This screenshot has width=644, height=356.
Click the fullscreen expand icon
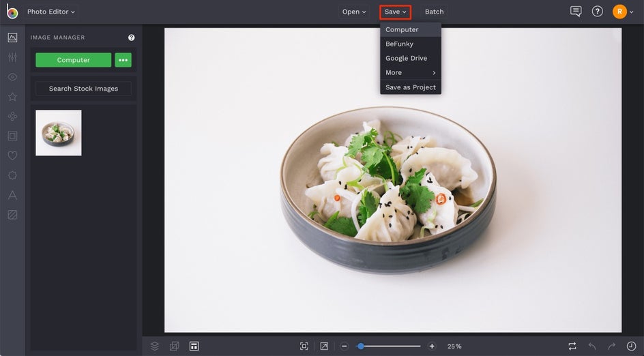tap(324, 346)
